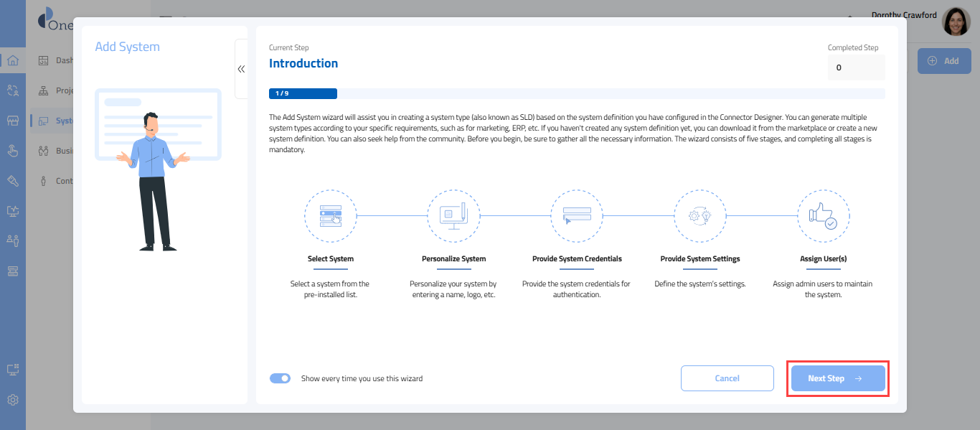The height and width of the screenshot is (430, 980).
Task: Click the server stack icon in left rail
Action: click(13, 271)
